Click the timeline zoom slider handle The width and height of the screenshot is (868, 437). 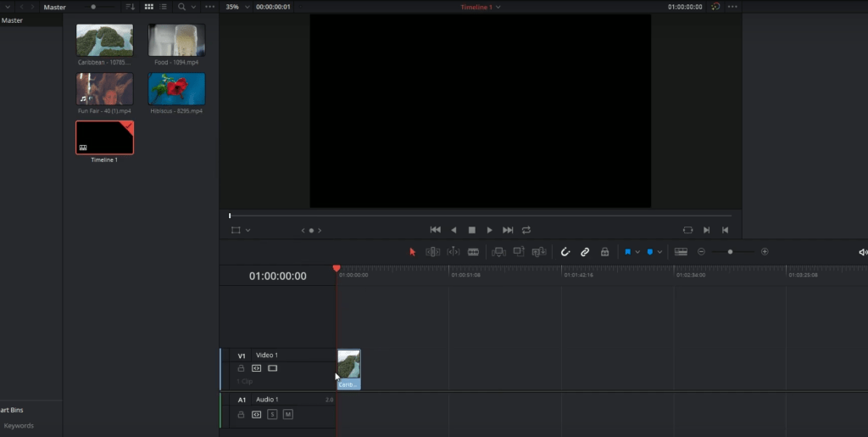(x=730, y=251)
